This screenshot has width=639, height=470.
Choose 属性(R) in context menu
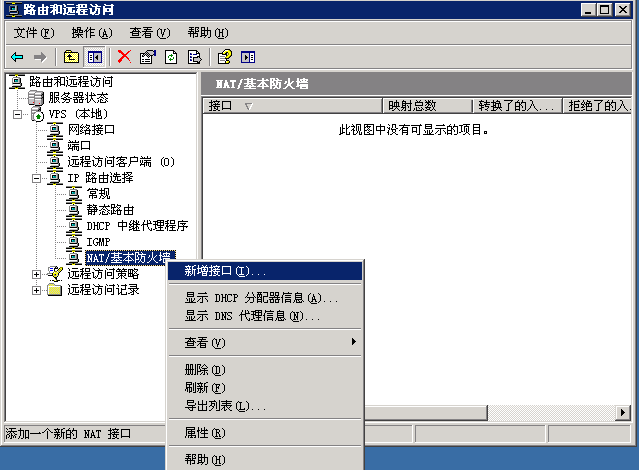tap(265, 432)
